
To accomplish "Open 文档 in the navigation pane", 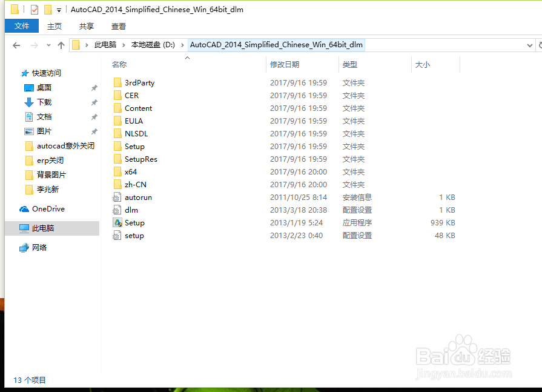I will [x=44, y=117].
